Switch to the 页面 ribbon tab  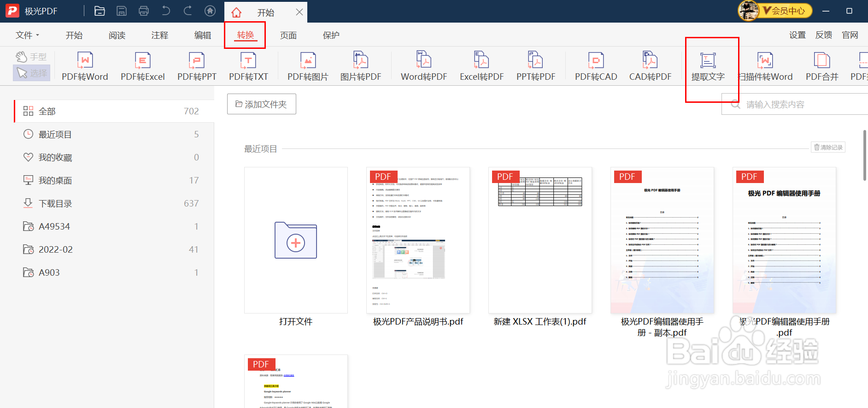(288, 35)
